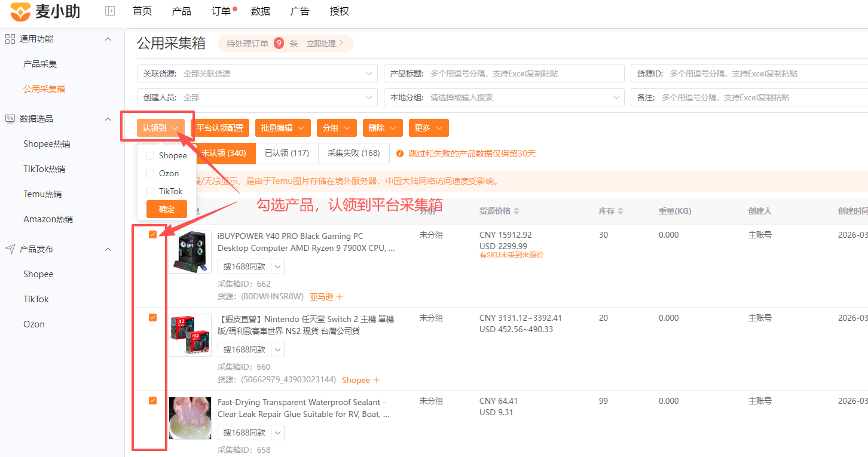Uncheck the Fast-Drying Sealant product checkbox
The width and height of the screenshot is (868, 457).
pyautogui.click(x=152, y=401)
